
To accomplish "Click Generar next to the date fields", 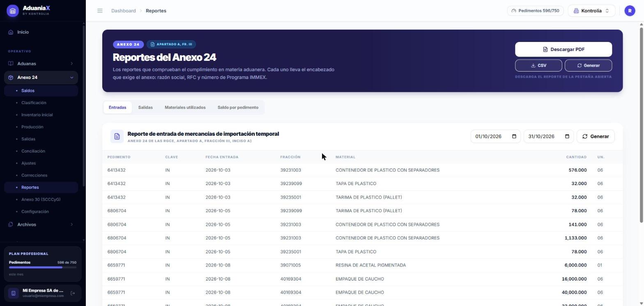I will pos(596,137).
